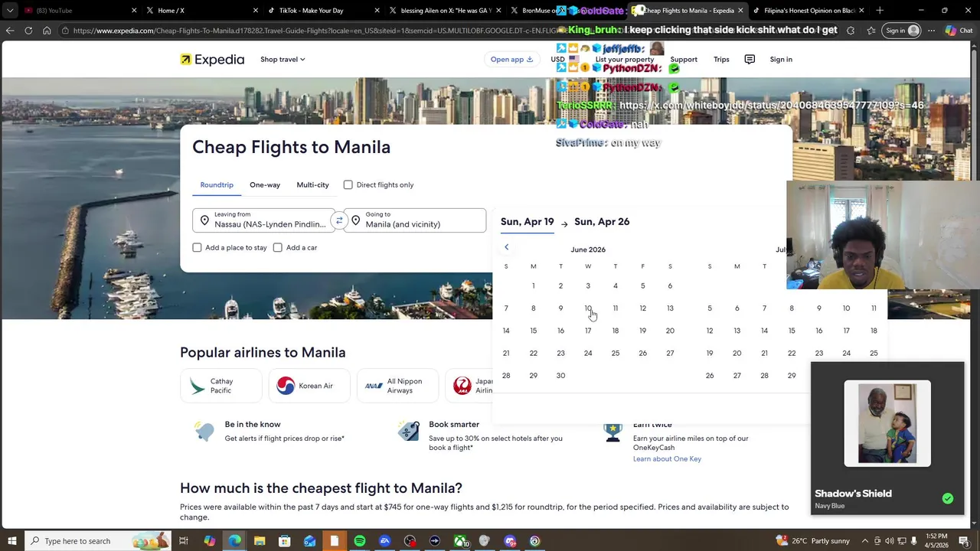Click the Going to Manila field
This screenshot has height=551, width=980.
click(414, 220)
